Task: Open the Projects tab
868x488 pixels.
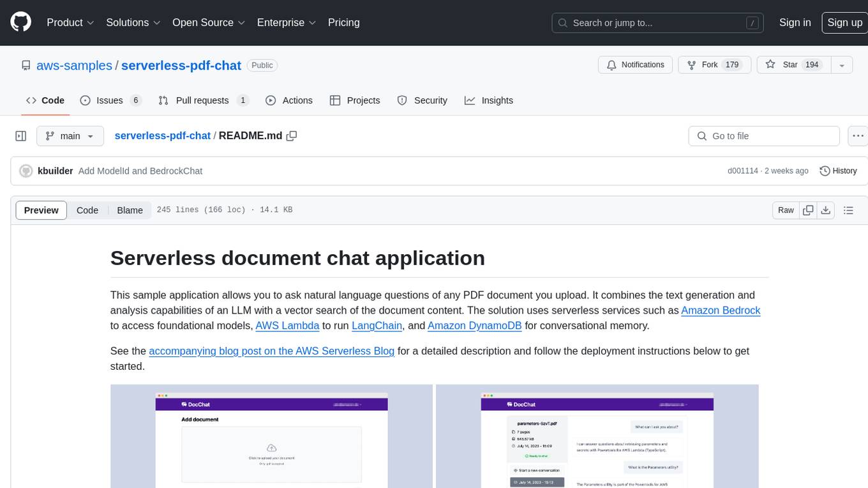Action: [355, 100]
